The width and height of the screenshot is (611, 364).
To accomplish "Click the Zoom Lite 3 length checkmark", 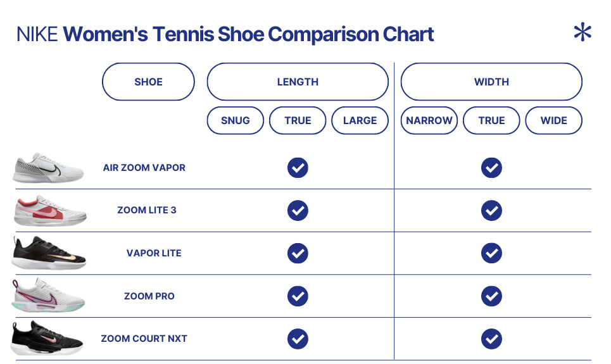I will point(298,210).
